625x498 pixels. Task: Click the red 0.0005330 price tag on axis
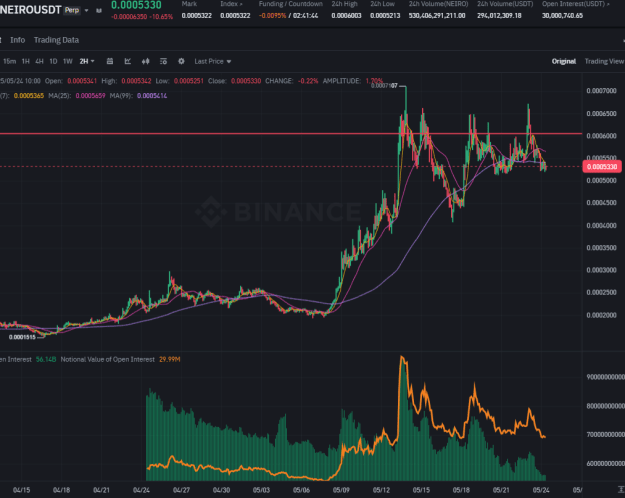pyautogui.click(x=602, y=167)
